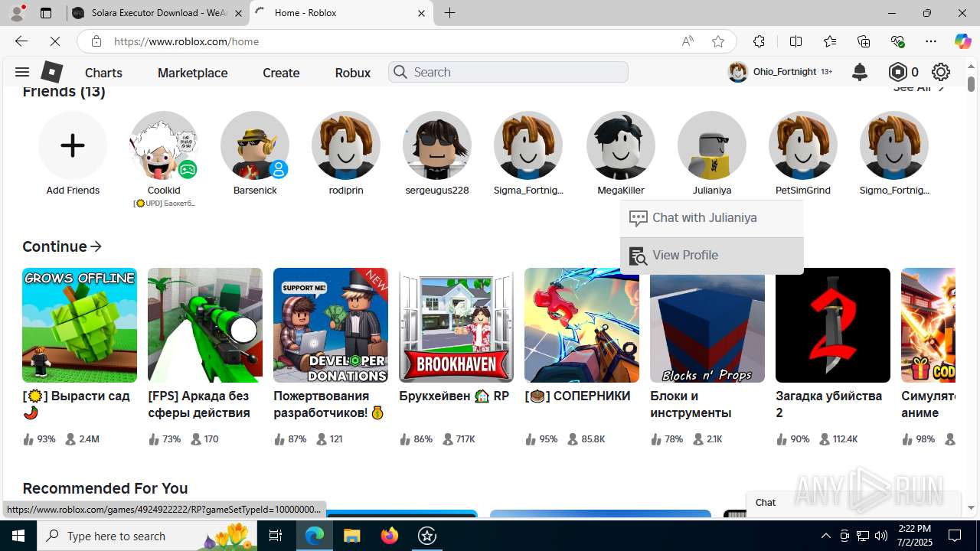Click Ohio_Fortnight avatar in header
Viewport: 980px width, 551px height.
pyautogui.click(x=737, y=72)
